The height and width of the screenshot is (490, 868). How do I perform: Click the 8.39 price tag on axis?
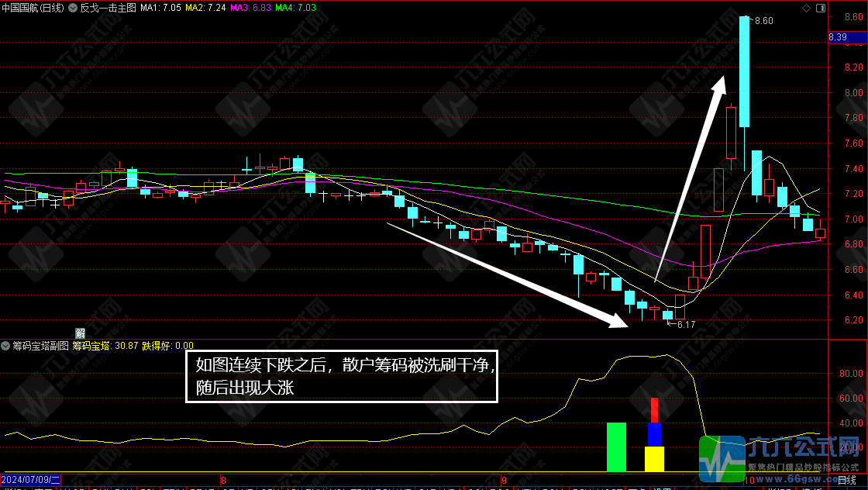click(838, 37)
